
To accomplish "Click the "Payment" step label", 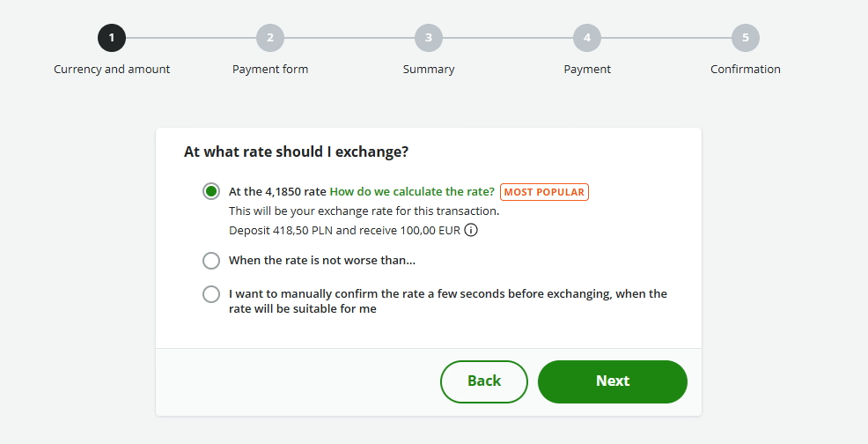I will click(x=587, y=69).
